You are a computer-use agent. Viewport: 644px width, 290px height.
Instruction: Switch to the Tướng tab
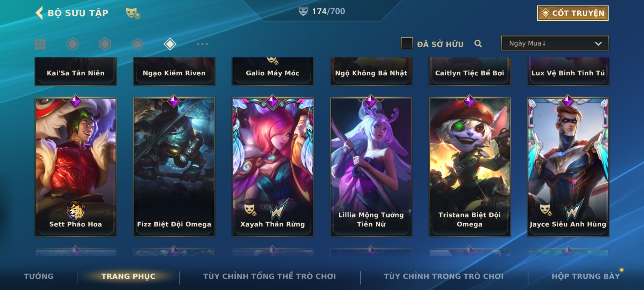(x=39, y=276)
